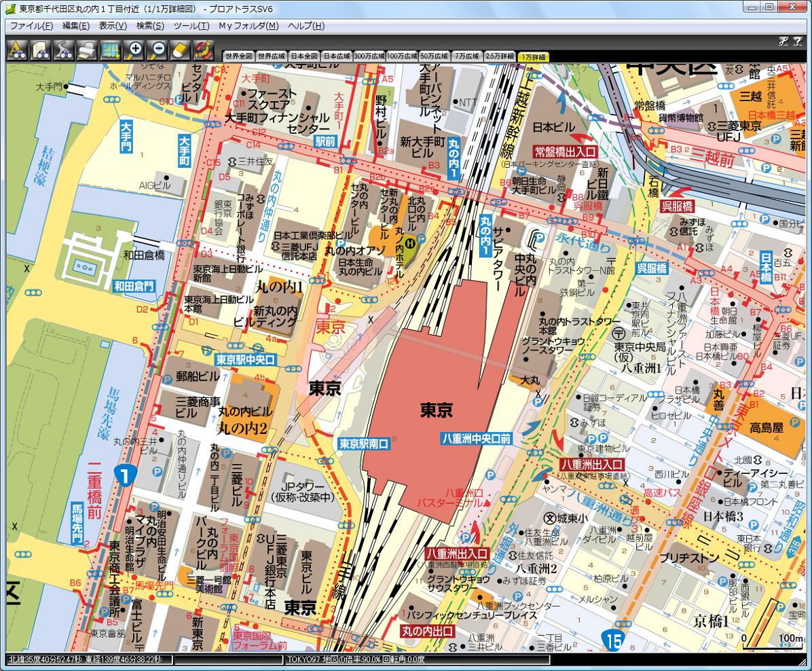Click the app icon in the title bar

click(x=10, y=9)
